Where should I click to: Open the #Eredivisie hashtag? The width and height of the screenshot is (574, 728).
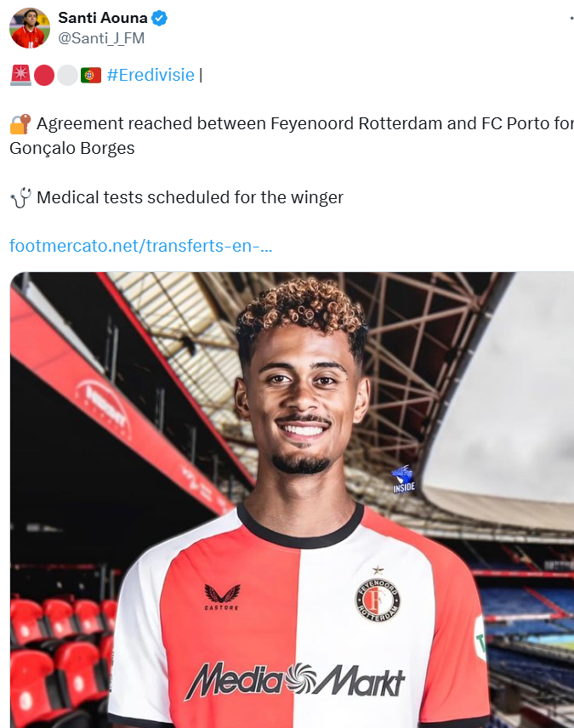pyautogui.click(x=151, y=75)
